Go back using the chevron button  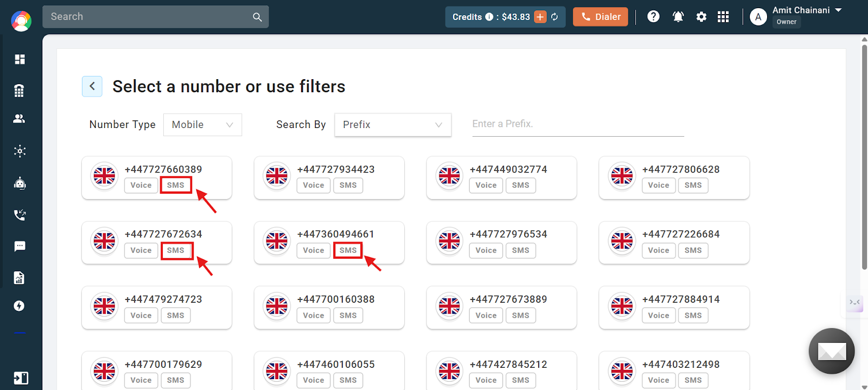click(x=92, y=86)
